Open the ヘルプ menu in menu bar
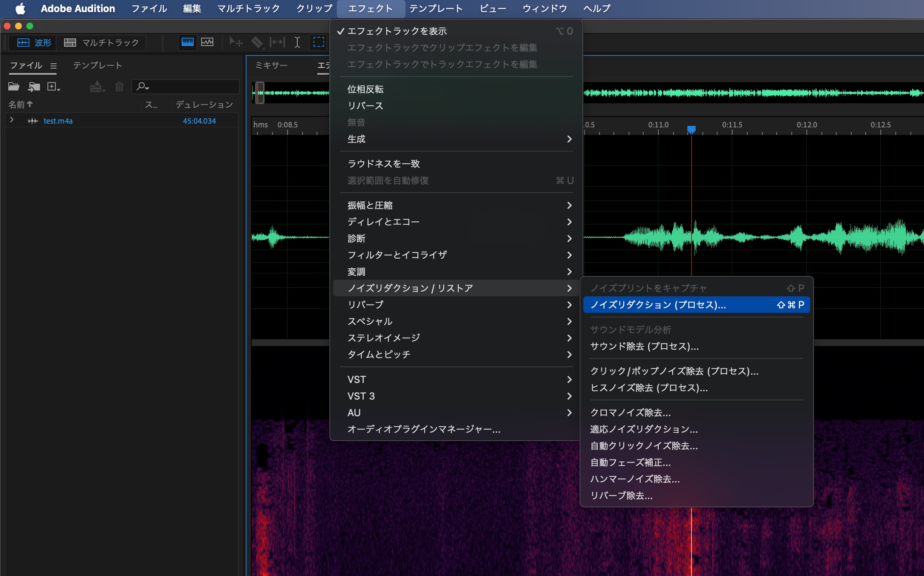Screen dimensions: 924x576 (x=597, y=8)
